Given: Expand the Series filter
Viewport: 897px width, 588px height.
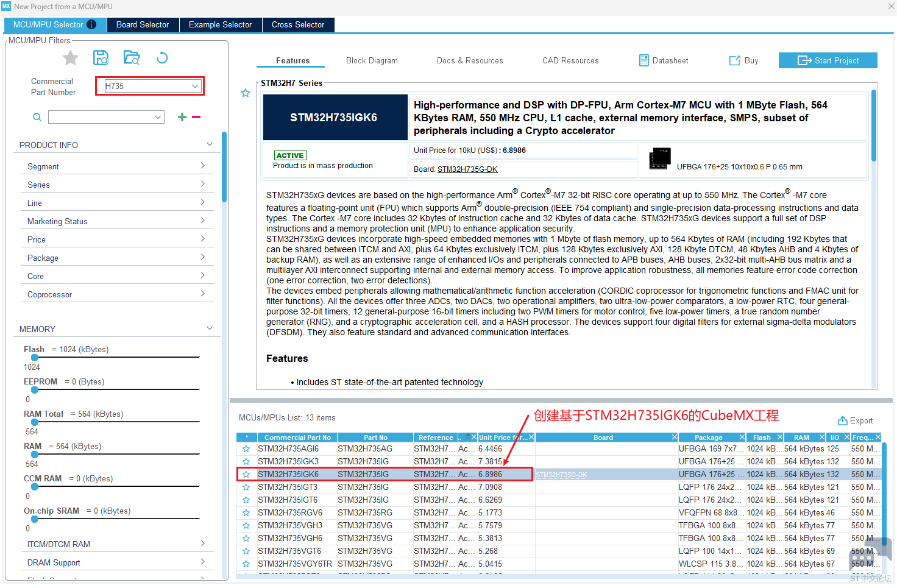Looking at the screenshot, I should 203,184.
